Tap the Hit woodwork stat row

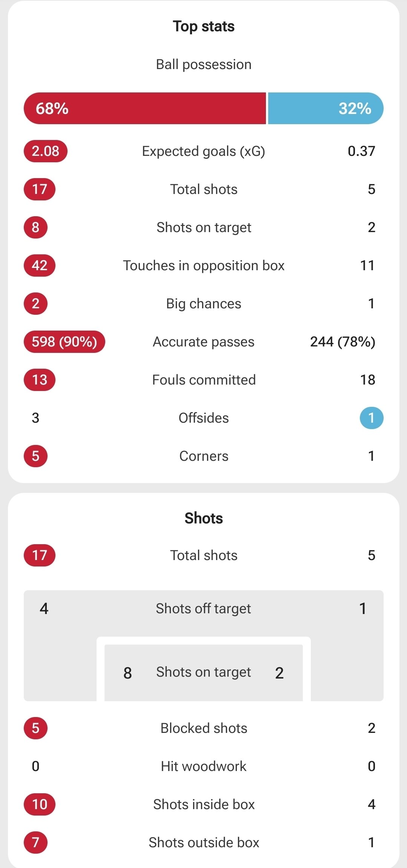(x=204, y=766)
